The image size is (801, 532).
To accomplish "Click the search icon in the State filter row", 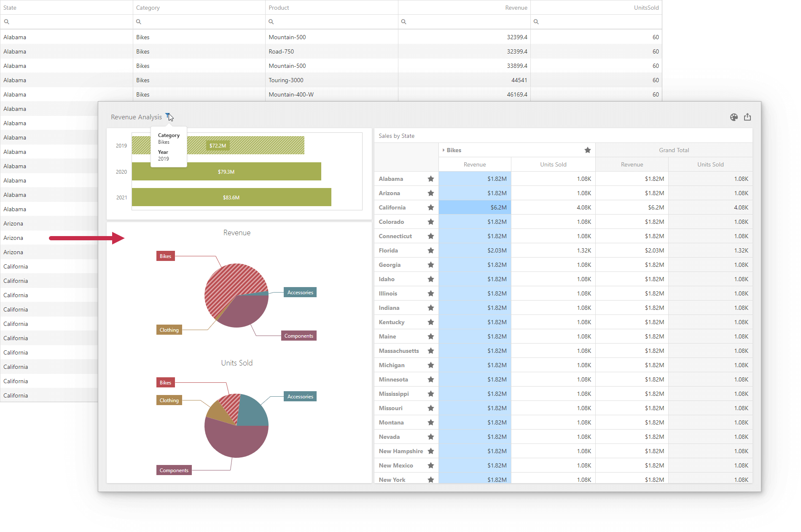I will pyautogui.click(x=6, y=21).
